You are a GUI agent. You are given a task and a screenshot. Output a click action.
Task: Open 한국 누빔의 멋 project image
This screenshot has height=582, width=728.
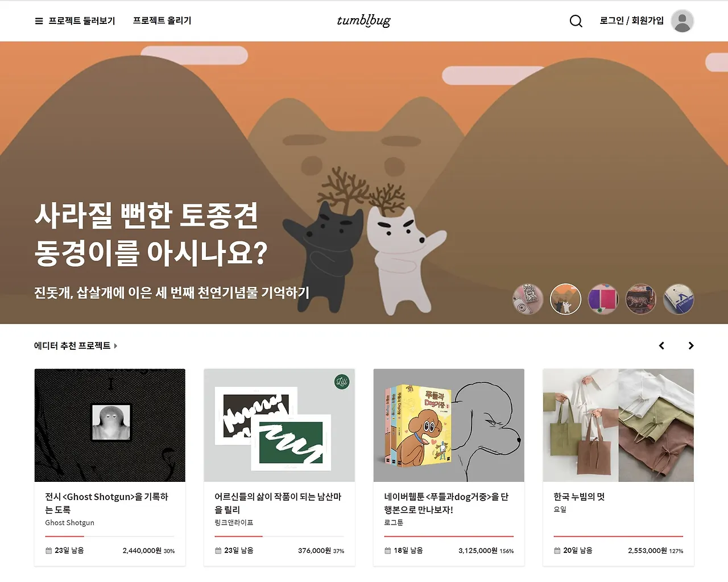tap(618, 425)
